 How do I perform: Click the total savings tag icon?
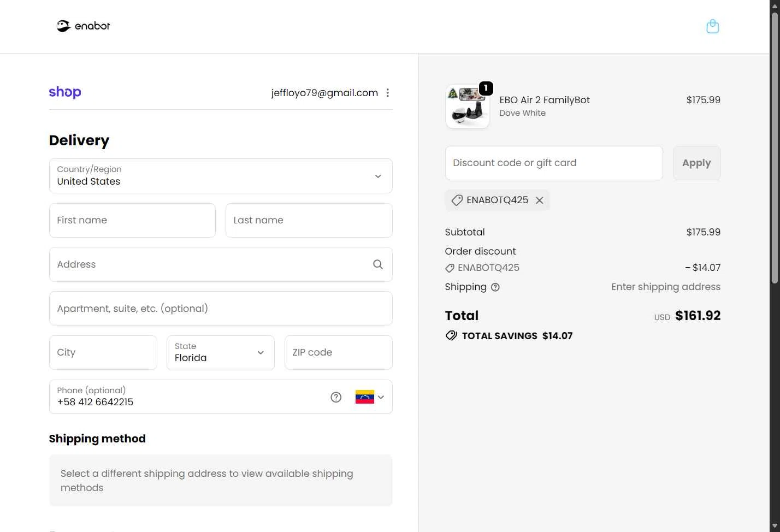451,335
